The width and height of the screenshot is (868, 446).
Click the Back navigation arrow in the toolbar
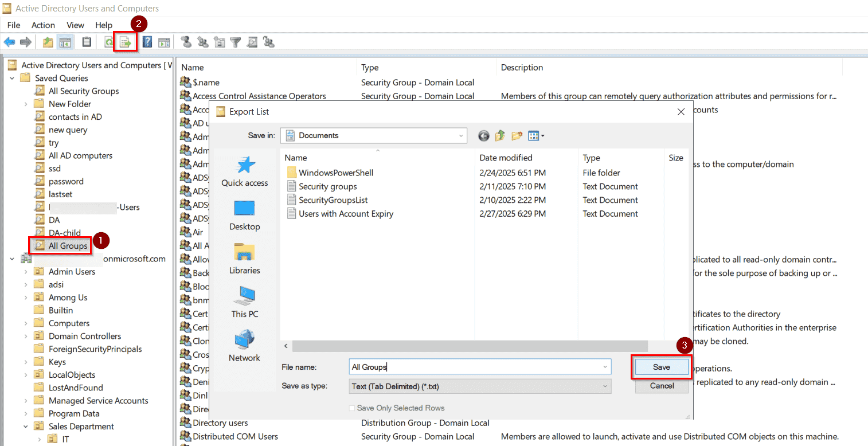pos(9,41)
